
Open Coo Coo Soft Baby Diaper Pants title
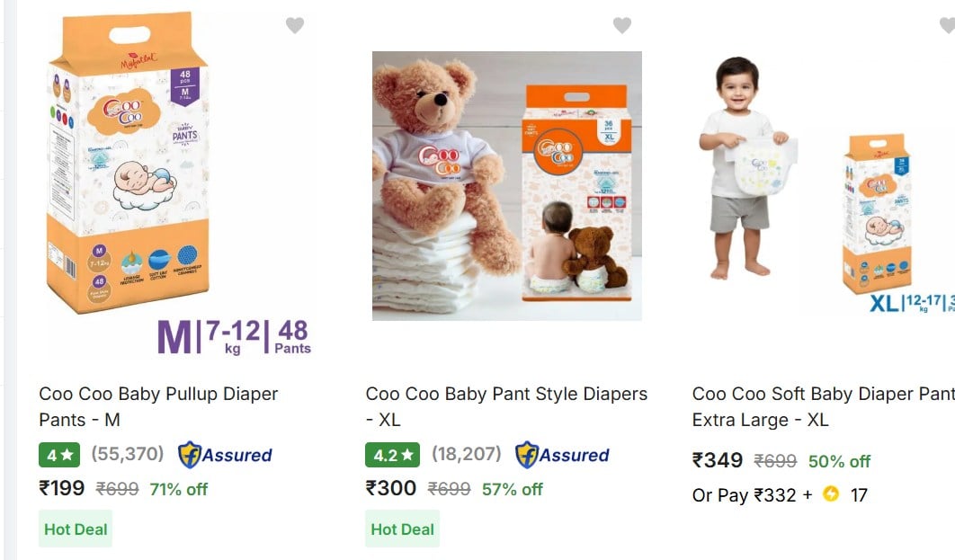[x=824, y=406]
